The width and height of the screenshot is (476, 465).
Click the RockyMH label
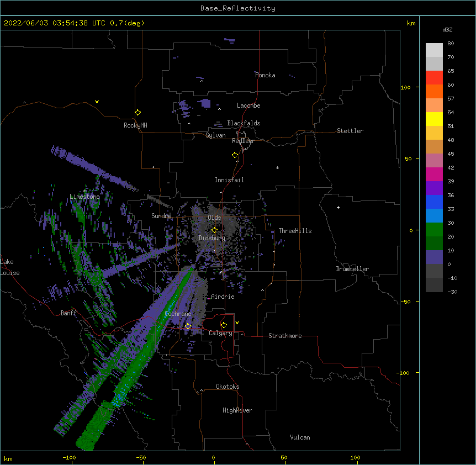pos(135,125)
